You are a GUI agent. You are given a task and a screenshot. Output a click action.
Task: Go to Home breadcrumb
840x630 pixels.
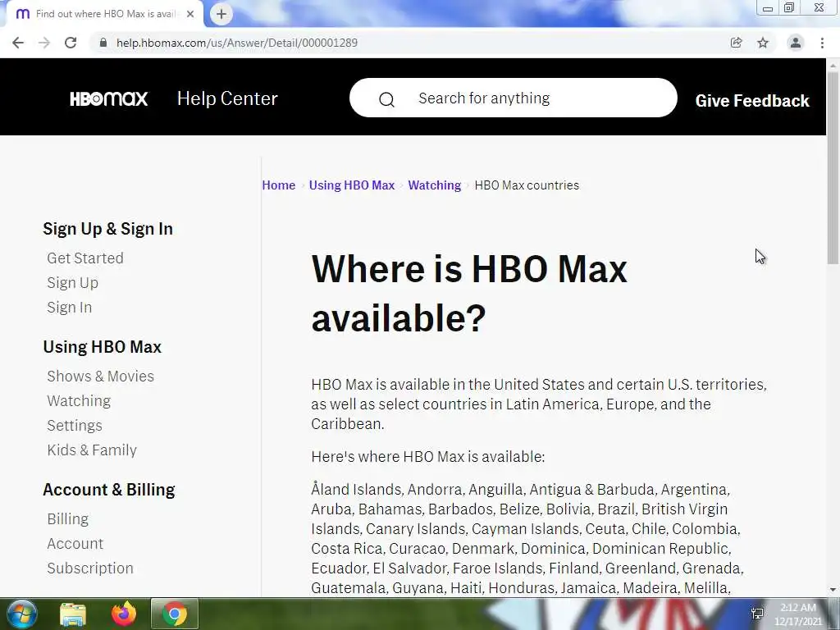point(279,185)
